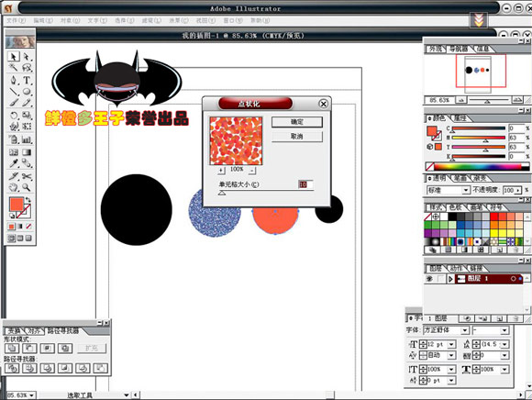Click the 确定 OK button in dialog
This screenshot has height=400, width=532.
297,122
